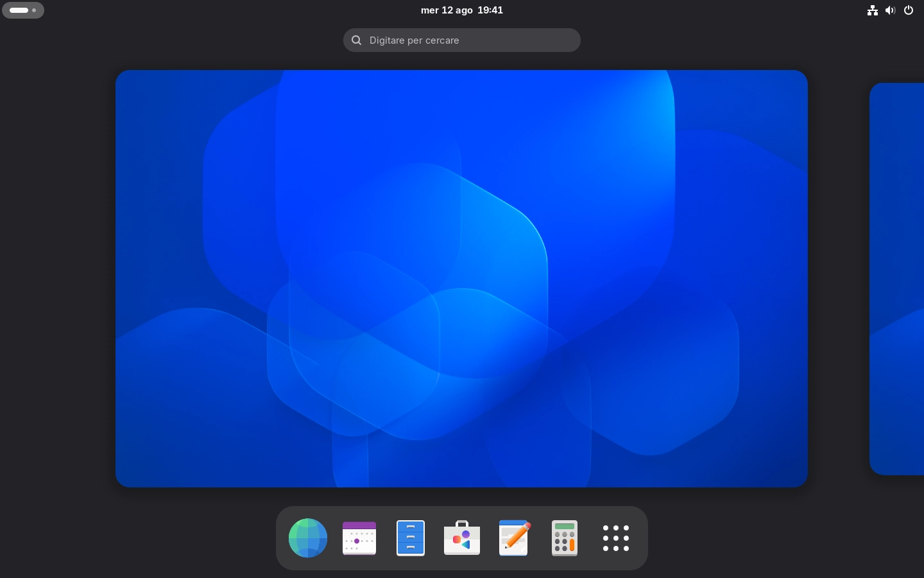Click the network status icon

point(873,10)
